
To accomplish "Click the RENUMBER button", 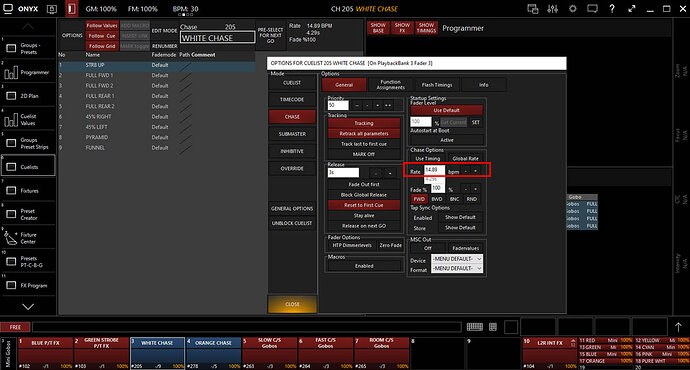I will tap(164, 46).
